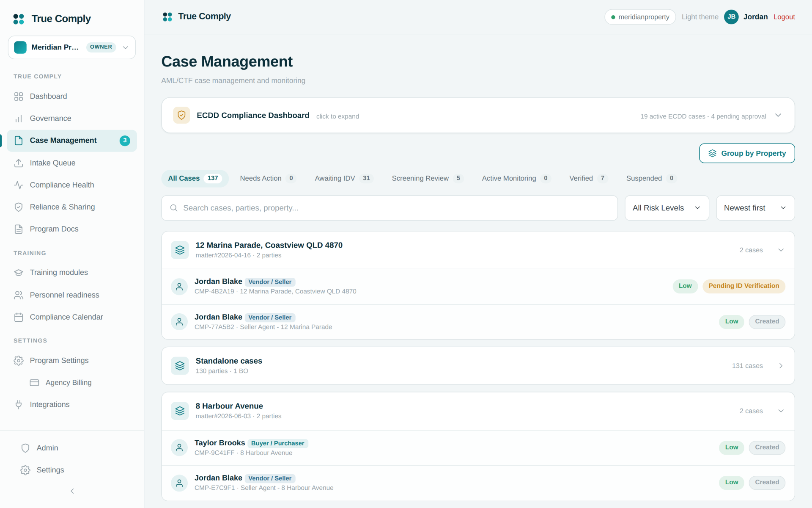Screen dimensions: 812x508
Task: Switch to the Needs Action tab
Action: coord(268,178)
